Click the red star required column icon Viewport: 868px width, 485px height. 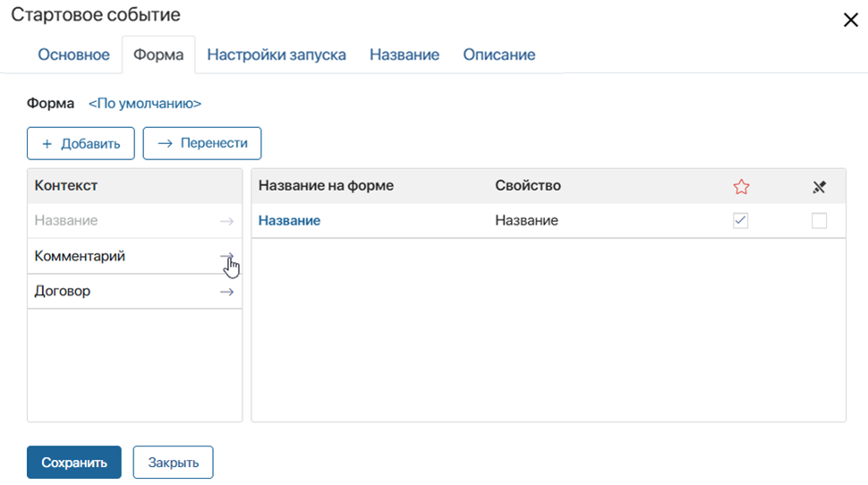[x=741, y=187]
